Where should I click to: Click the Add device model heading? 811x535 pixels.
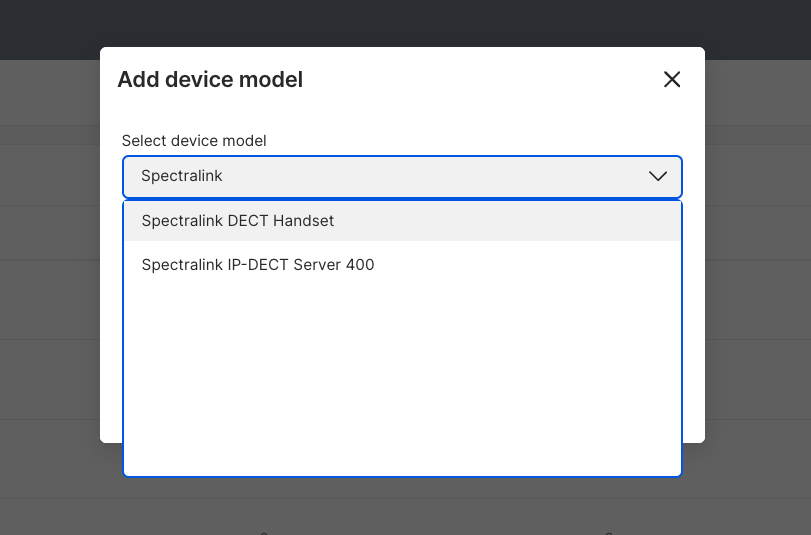click(x=210, y=80)
